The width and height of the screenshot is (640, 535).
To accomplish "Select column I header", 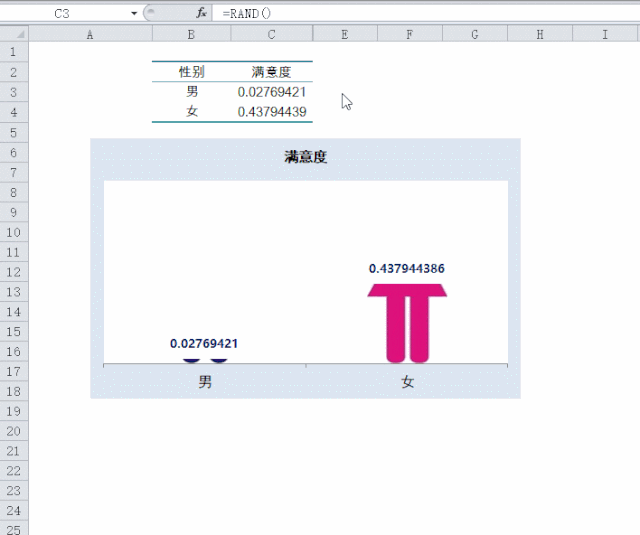I will pyautogui.click(x=605, y=35).
